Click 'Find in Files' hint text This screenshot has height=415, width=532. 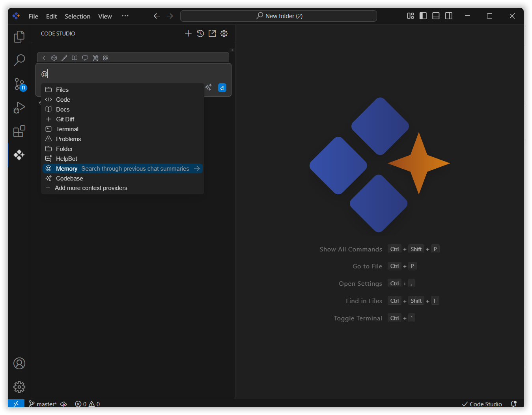tap(364, 301)
